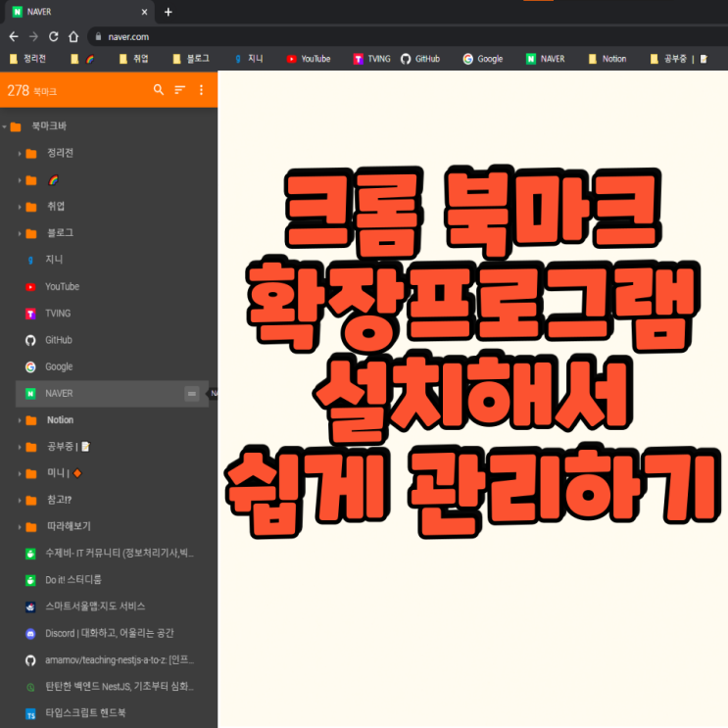Click the lock icon beside naver.com
728x728 pixels.
point(98,36)
